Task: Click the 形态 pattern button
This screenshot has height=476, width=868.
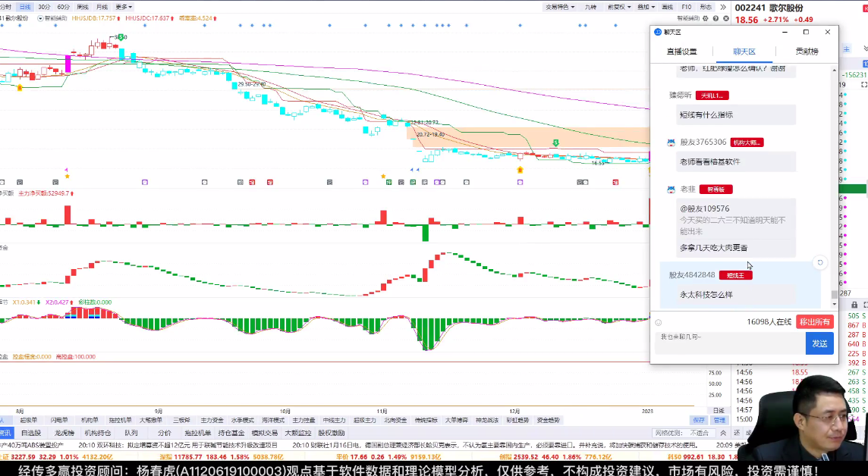Action: (706, 7)
